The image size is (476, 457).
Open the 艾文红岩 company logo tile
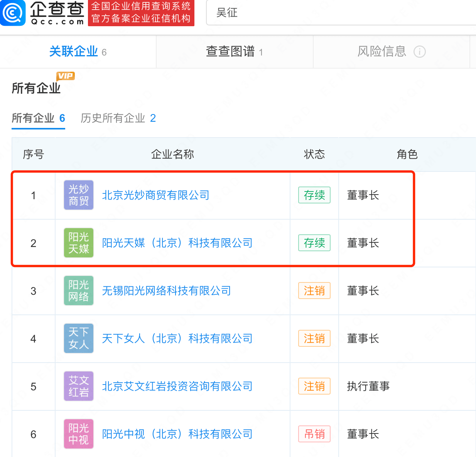(x=79, y=386)
